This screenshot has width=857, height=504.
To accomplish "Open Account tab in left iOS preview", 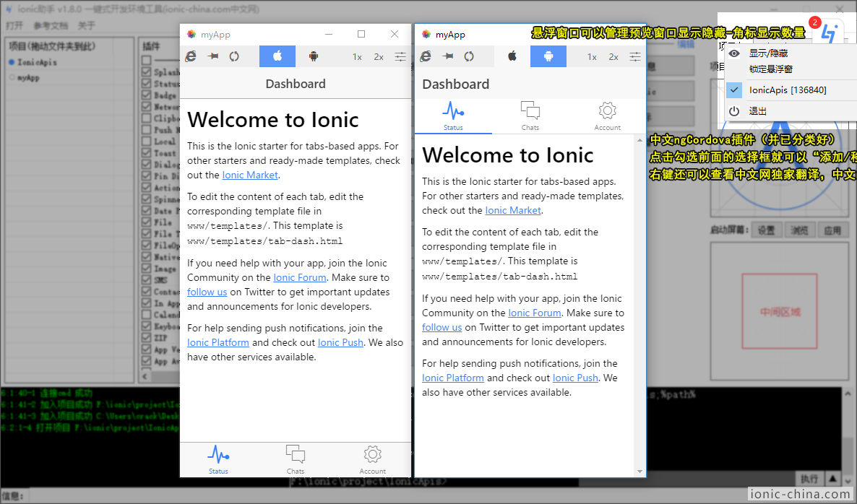I will pyautogui.click(x=373, y=460).
